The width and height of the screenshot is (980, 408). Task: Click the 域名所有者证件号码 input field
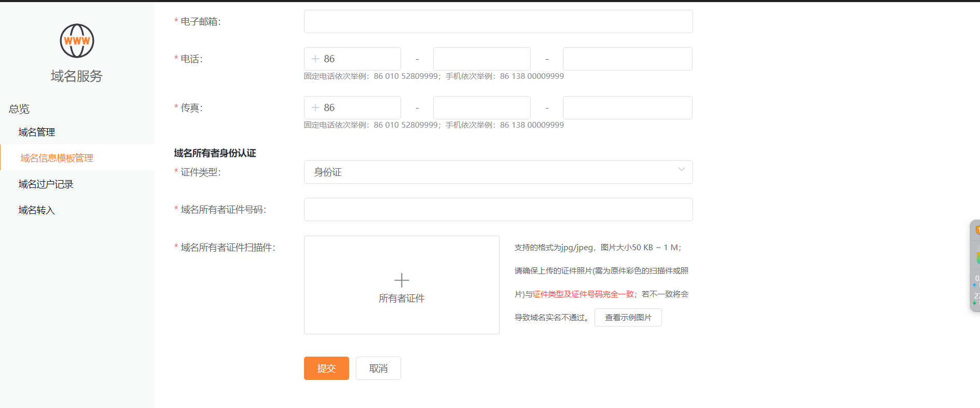click(x=498, y=210)
